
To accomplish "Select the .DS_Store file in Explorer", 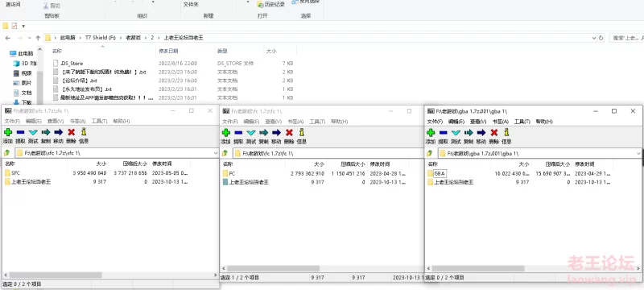I will 68,64.
